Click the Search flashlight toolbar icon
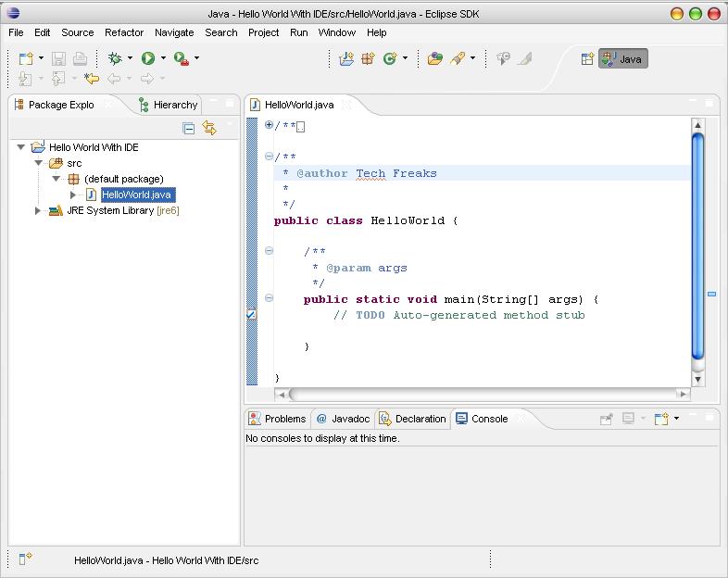This screenshot has width=728, height=578. tap(458, 58)
